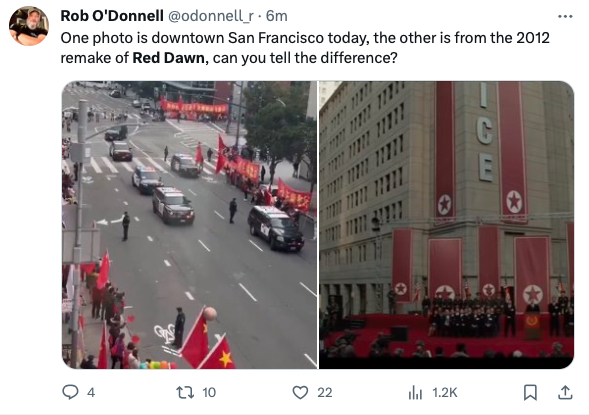Open the right Red Dawn building photo

coord(446,225)
